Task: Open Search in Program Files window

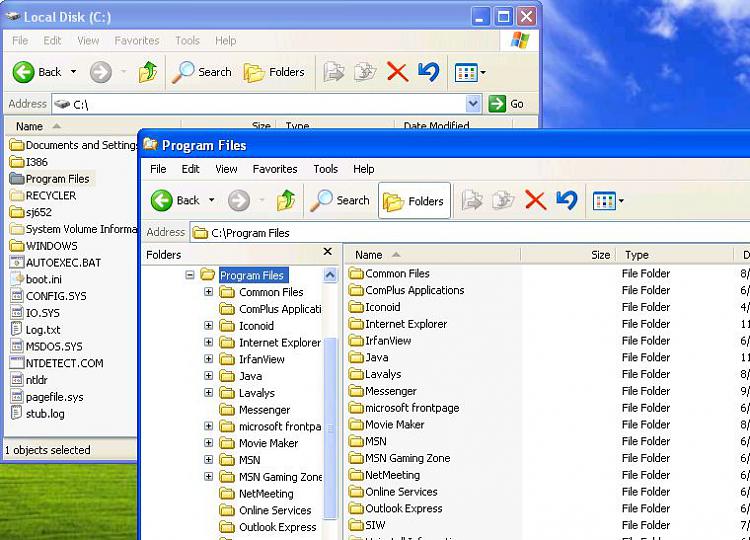Action: (340, 200)
